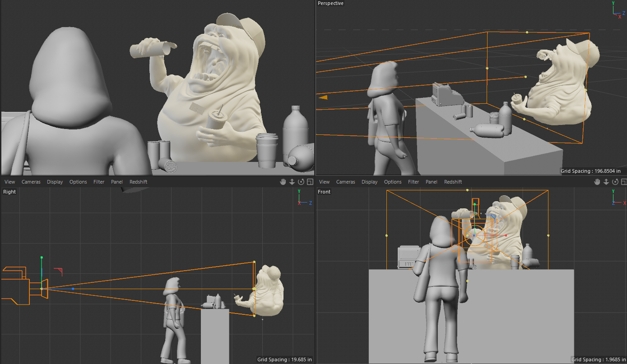This screenshot has height=364, width=627.
Task: Open the Redshift menu in Front viewport
Action: pyautogui.click(x=453, y=182)
